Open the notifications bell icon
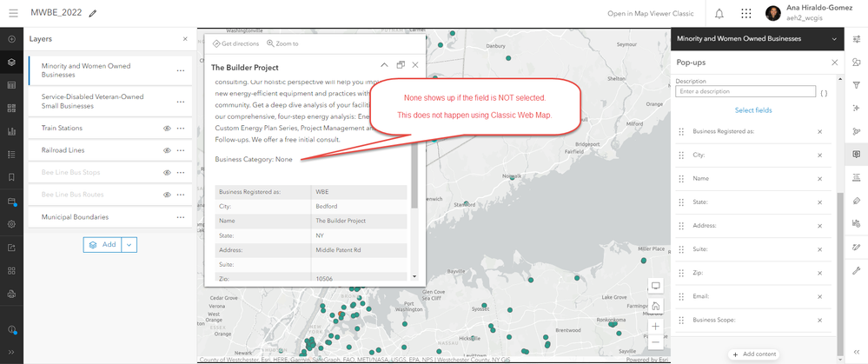 tap(719, 13)
